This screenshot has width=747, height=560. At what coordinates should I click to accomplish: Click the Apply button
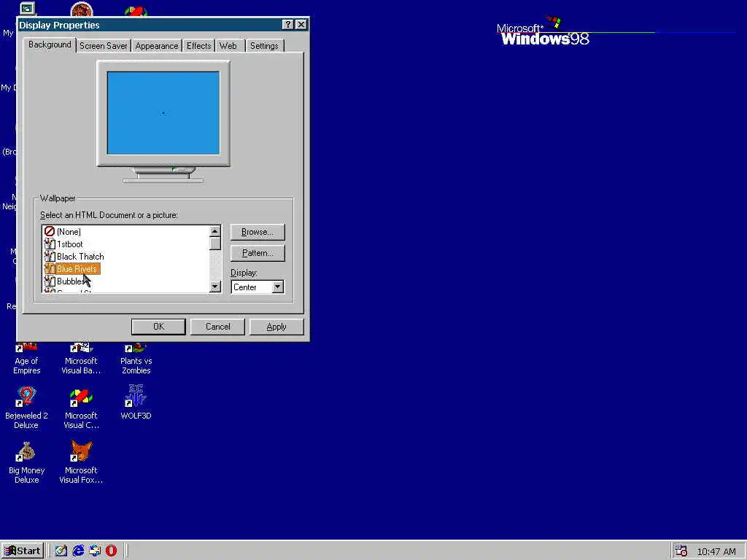pos(276,327)
